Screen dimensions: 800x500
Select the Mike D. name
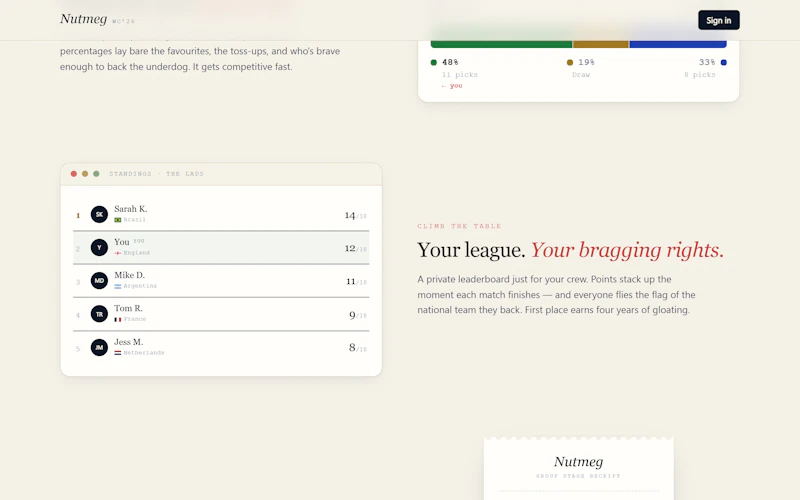(130, 275)
